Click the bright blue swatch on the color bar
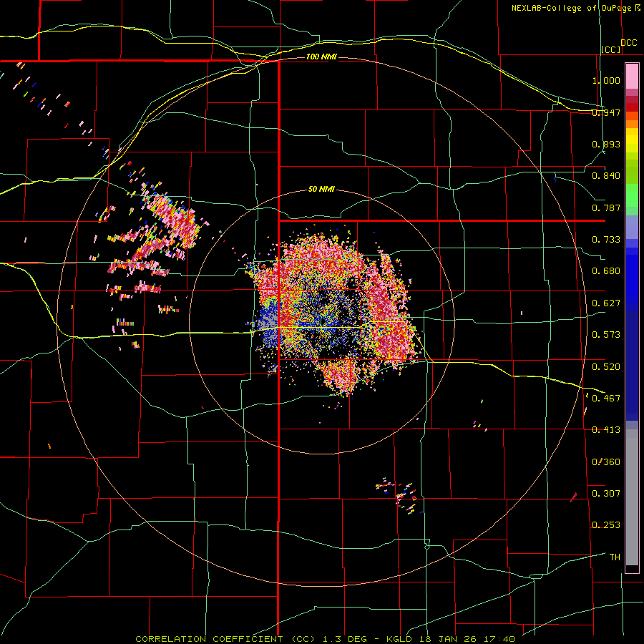 click(632, 279)
